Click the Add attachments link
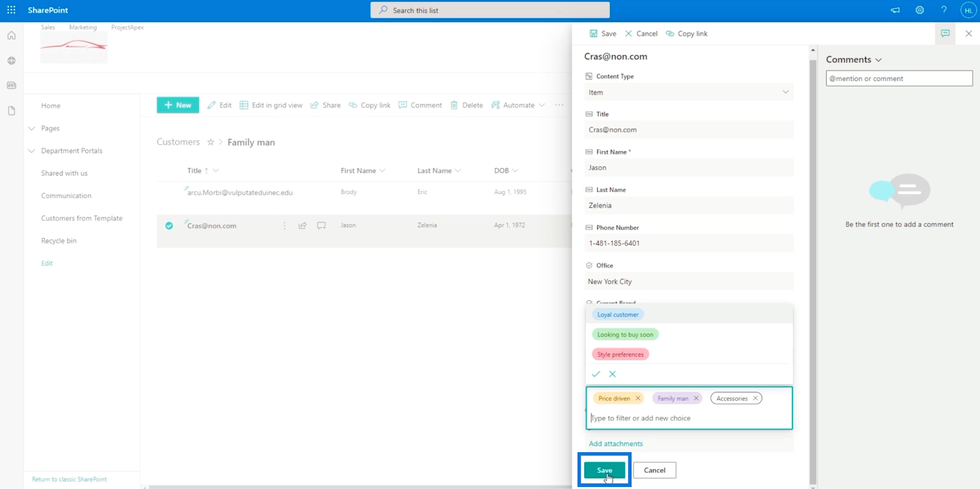The height and width of the screenshot is (489, 980). 616,444
